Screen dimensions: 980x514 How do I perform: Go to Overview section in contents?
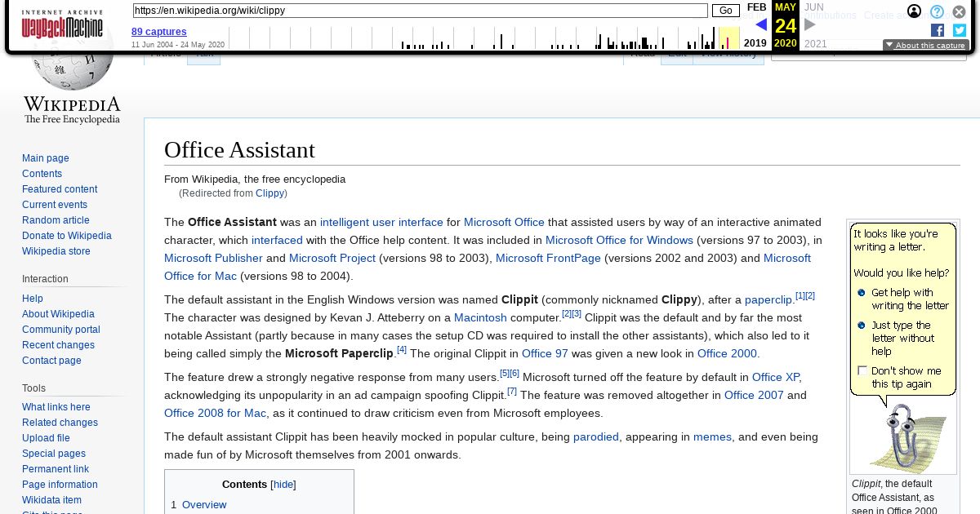click(204, 505)
